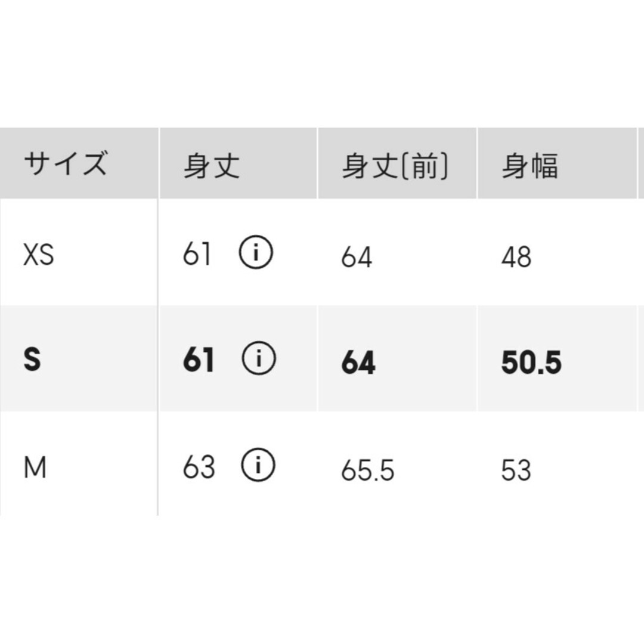Choose the XS size row label

coord(39,255)
